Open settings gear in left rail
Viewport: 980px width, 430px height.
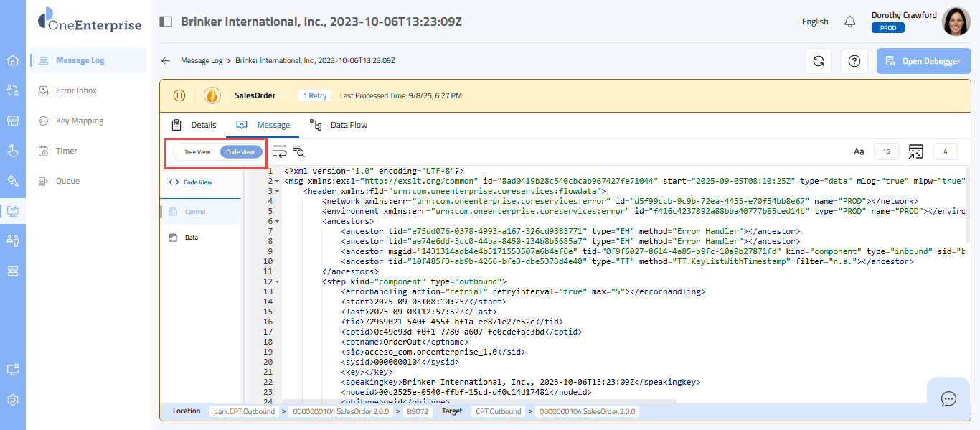[12, 400]
